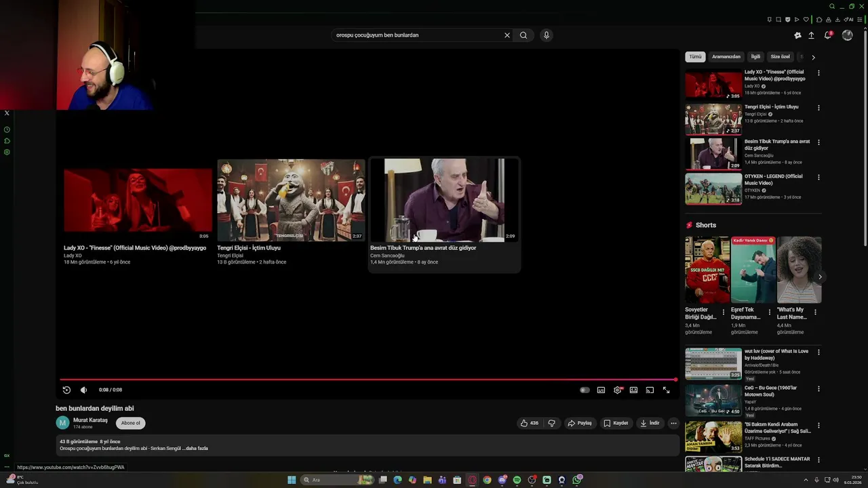Play end-screen Lady XO Finesse thumbnail
This screenshot has width=868, height=488.
pos(138,201)
